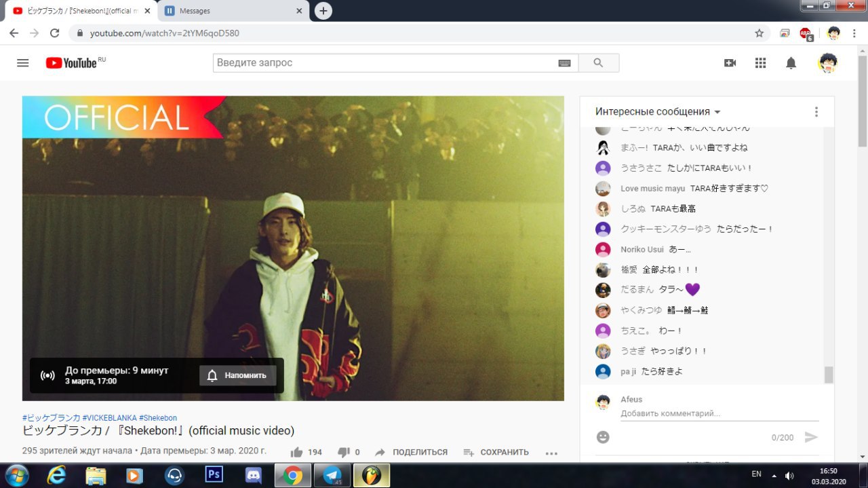Open the volume control in system tray
The width and height of the screenshot is (868, 488).
pos(789,475)
